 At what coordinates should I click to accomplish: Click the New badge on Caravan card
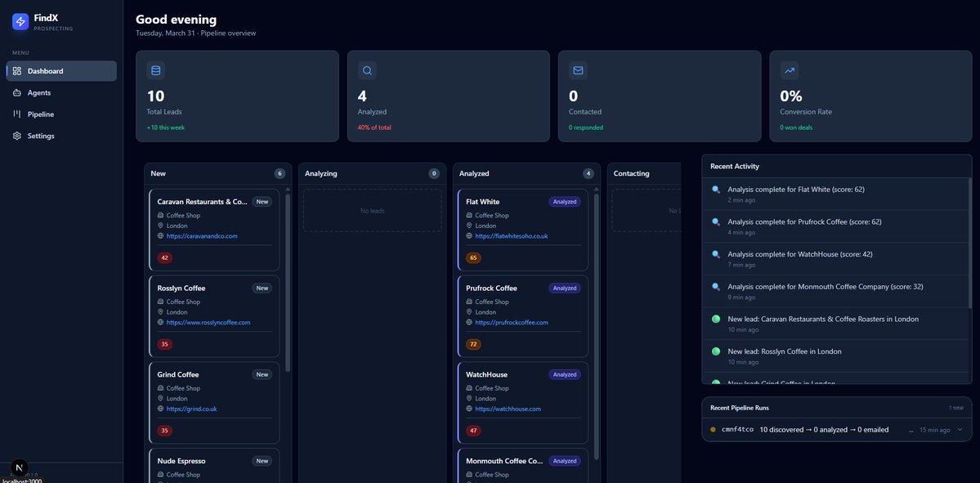point(262,202)
